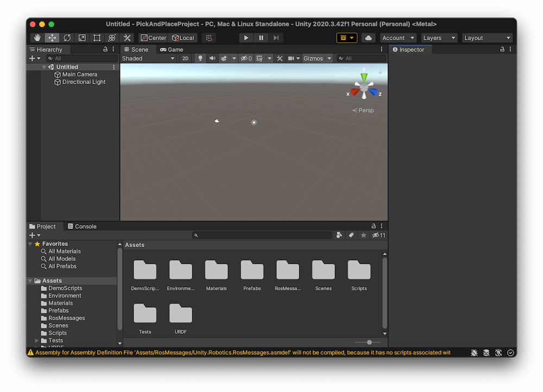
Task: Open the URDF folder thumbnail
Action: (x=180, y=313)
